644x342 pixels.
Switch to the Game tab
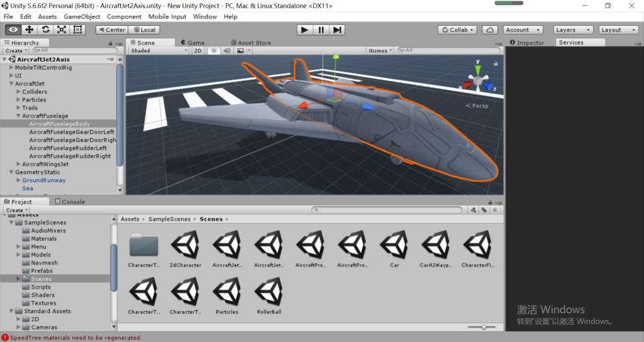tap(192, 42)
